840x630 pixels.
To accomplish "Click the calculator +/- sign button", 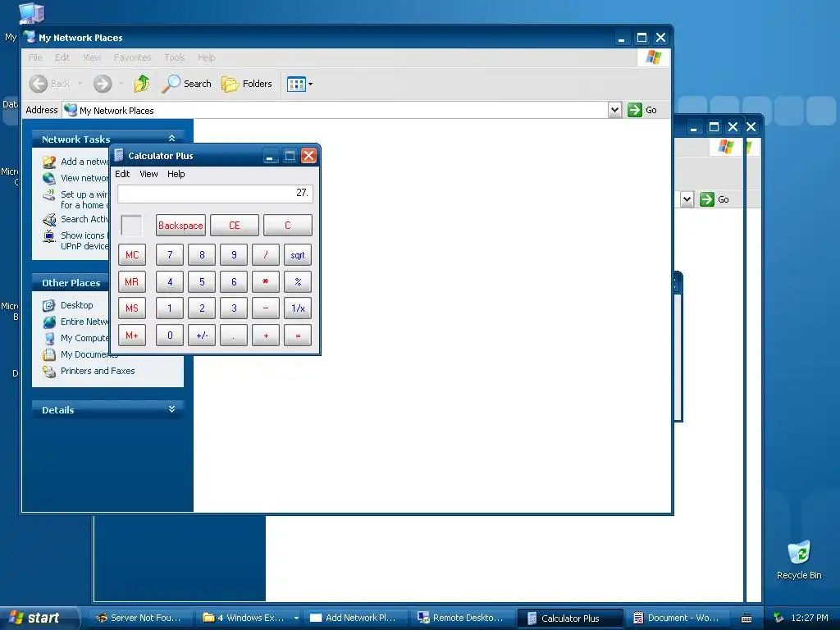I will pyautogui.click(x=202, y=336).
